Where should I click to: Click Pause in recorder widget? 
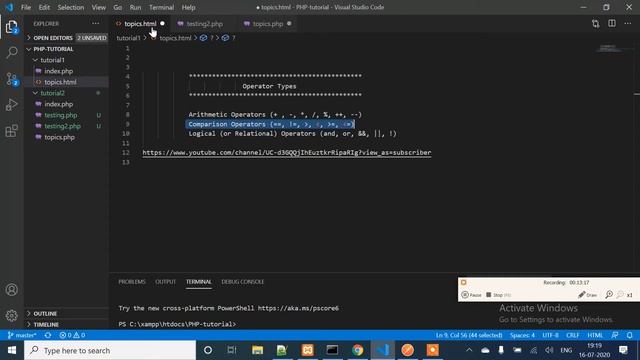coord(471,295)
